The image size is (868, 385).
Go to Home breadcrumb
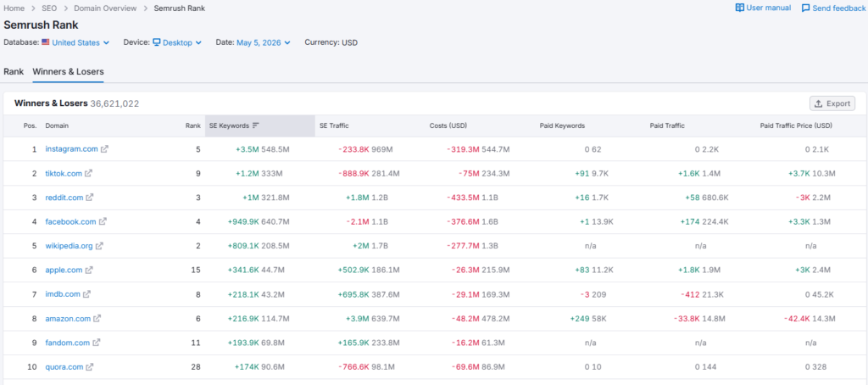(x=14, y=8)
